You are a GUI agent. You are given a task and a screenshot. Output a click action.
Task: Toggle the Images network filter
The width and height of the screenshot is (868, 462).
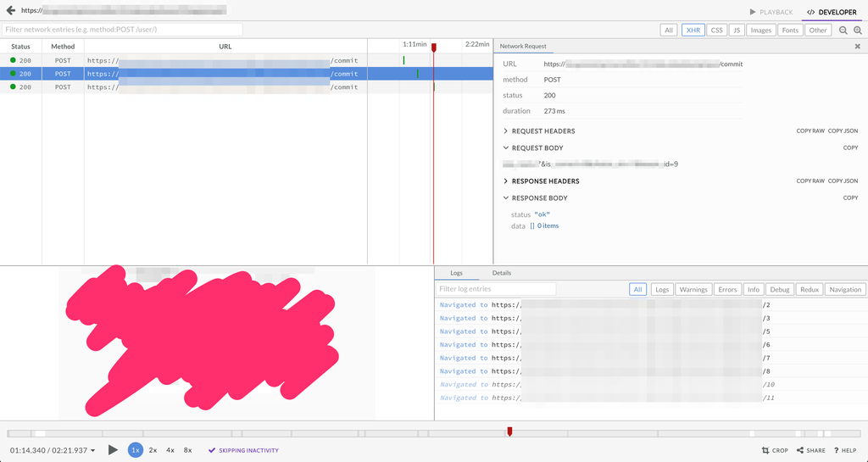(x=760, y=31)
